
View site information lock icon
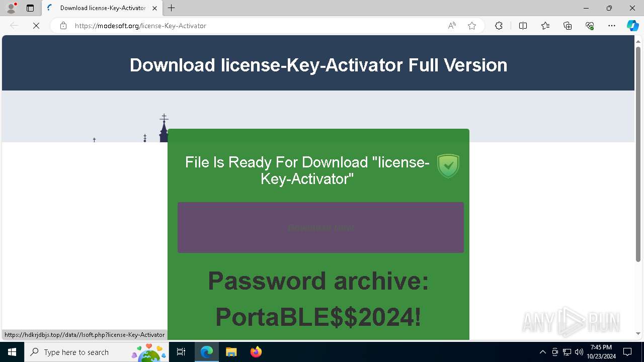coord(63,26)
